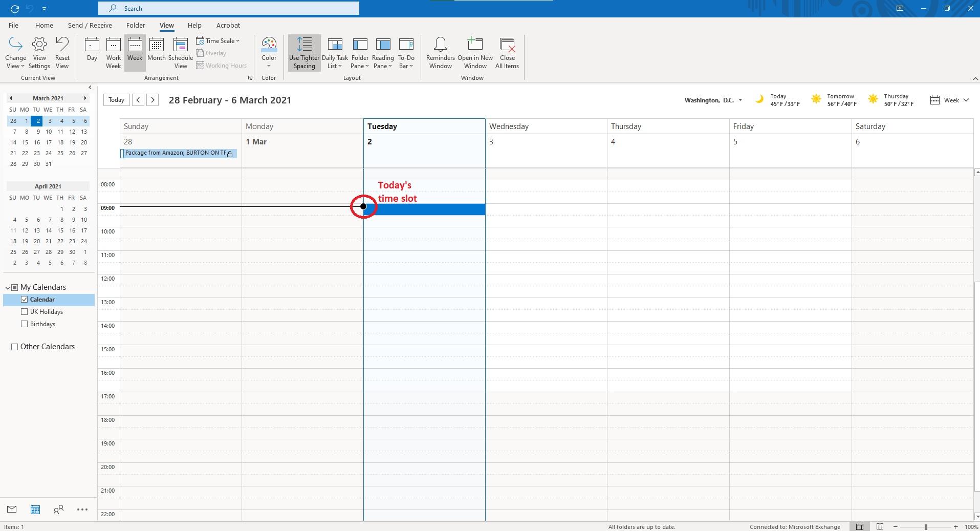Open the To-Do Bar menu
Screen dimensions: 980x531
tap(406, 53)
